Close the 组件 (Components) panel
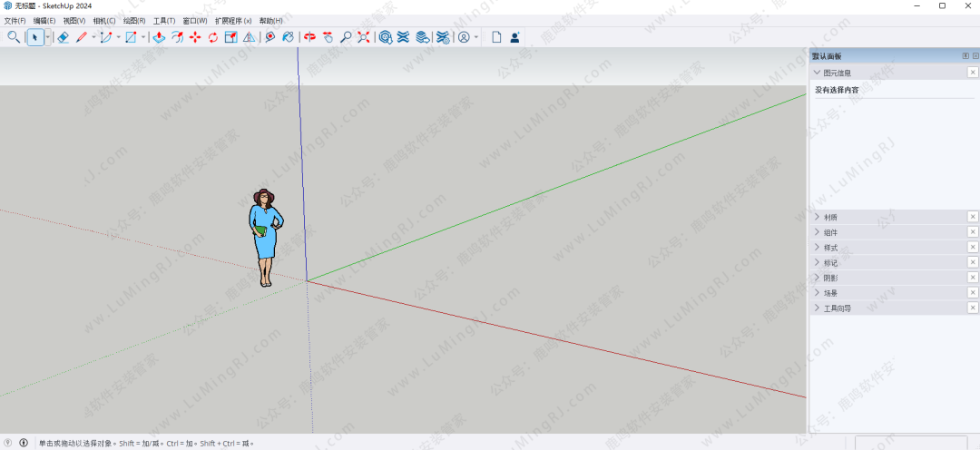Viewport: 980px width, 450px height. point(973,232)
